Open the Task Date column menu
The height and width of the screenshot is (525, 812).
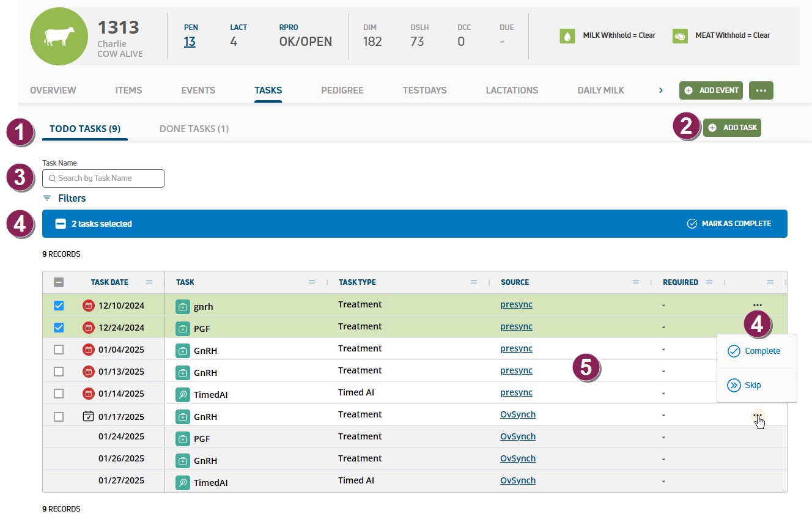point(149,282)
